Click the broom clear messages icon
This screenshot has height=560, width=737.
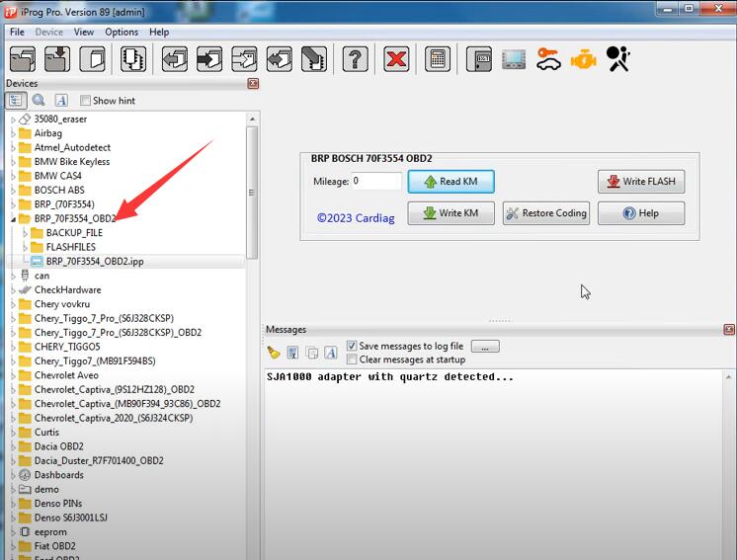point(273,353)
